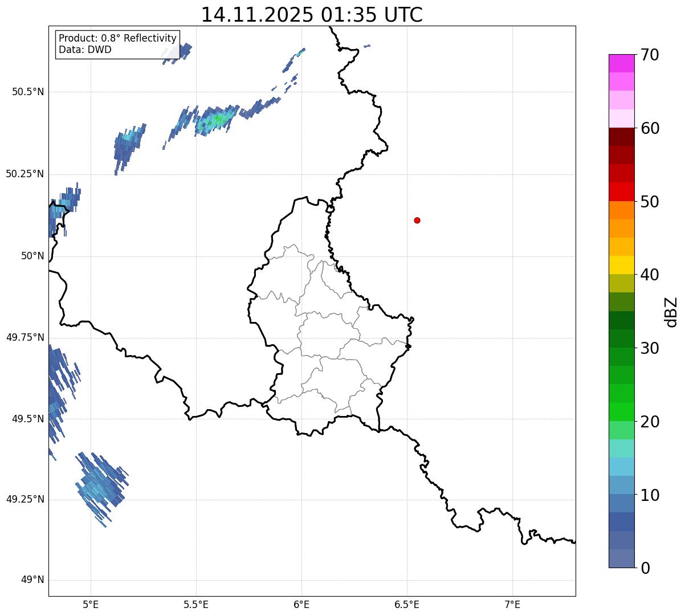
Task: Click the colorbar tick label '40'
Action: [x=650, y=275]
